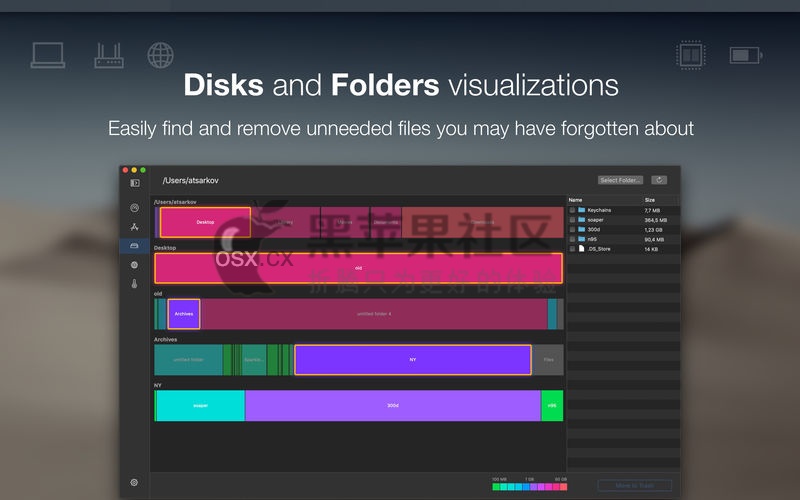Click the Move to Trash button

click(635, 485)
